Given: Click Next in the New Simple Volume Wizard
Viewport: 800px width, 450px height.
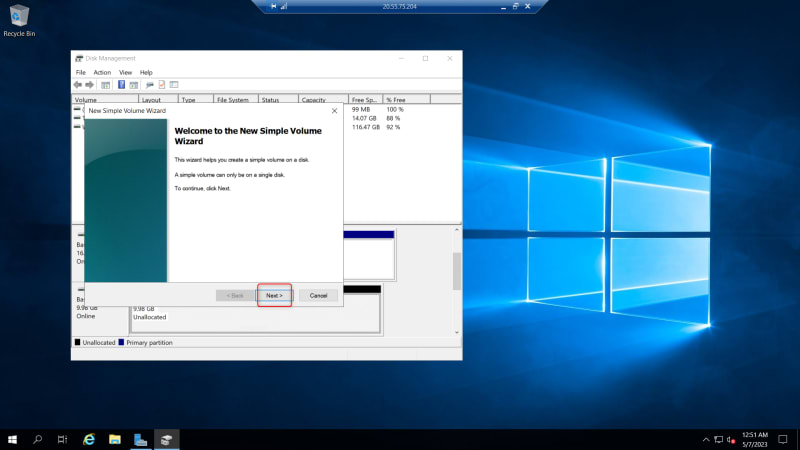Looking at the screenshot, I should pyautogui.click(x=274, y=295).
